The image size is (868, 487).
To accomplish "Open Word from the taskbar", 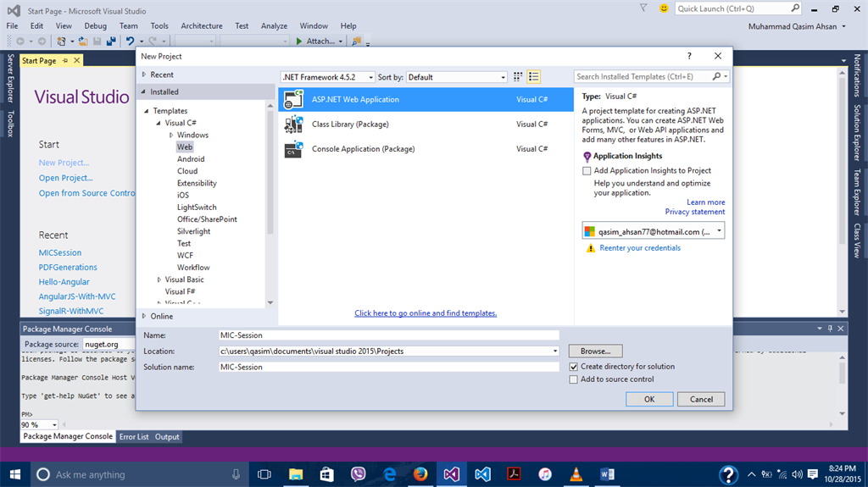I will (x=607, y=474).
